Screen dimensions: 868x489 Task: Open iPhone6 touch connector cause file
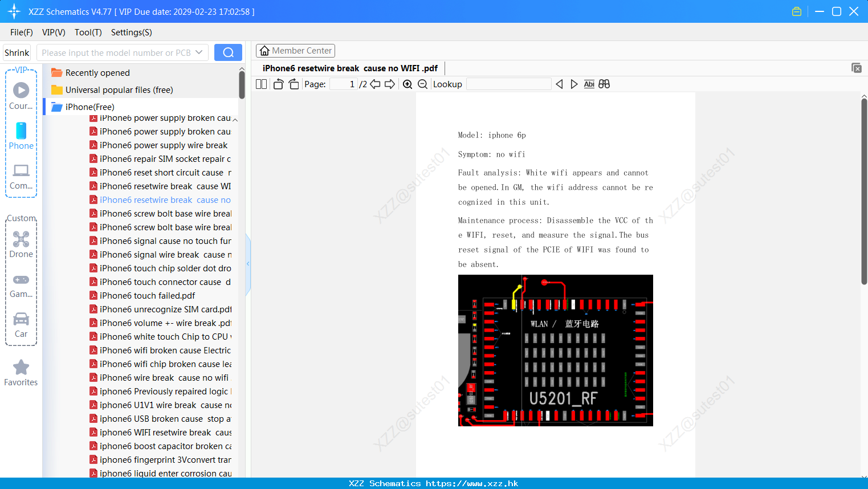(160, 282)
